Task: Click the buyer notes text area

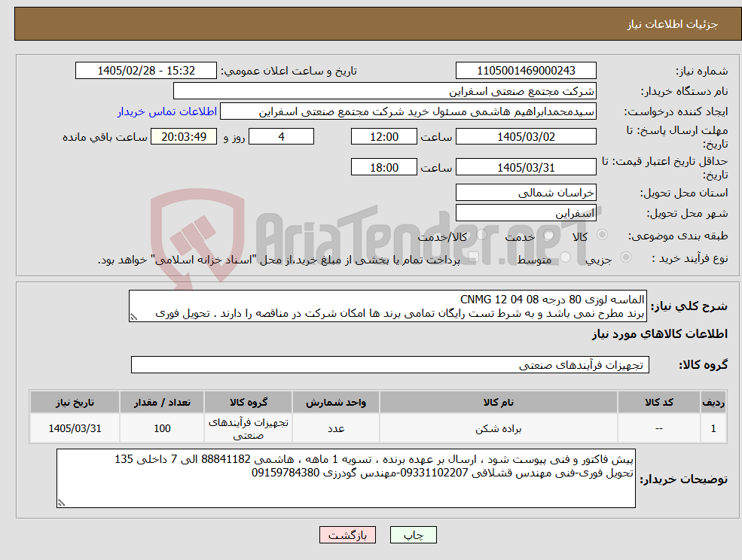Action: (346, 478)
